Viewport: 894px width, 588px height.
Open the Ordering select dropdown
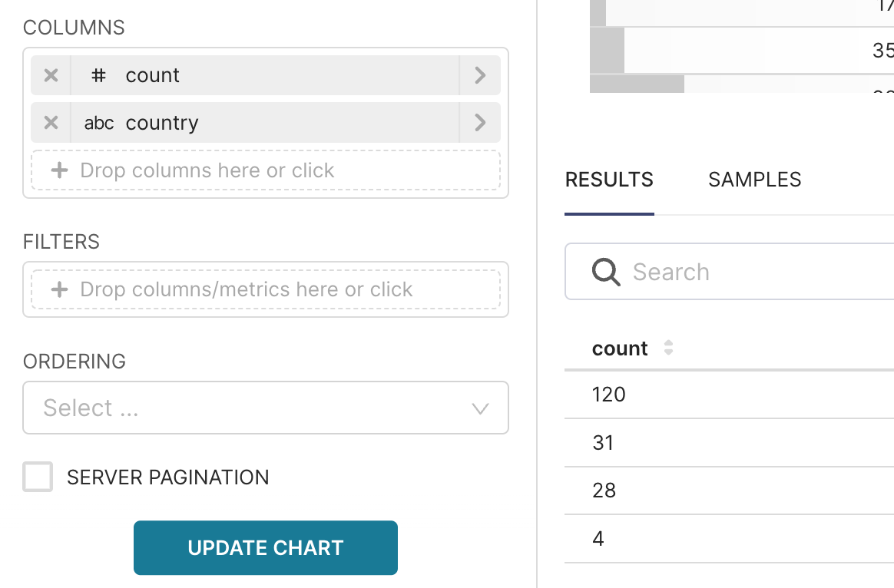tap(266, 408)
